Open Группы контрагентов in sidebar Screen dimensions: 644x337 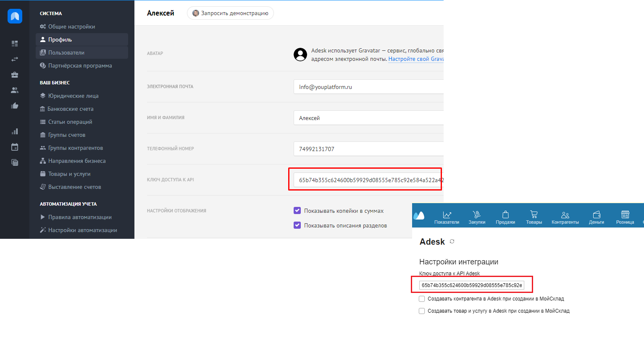[x=82, y=148]
